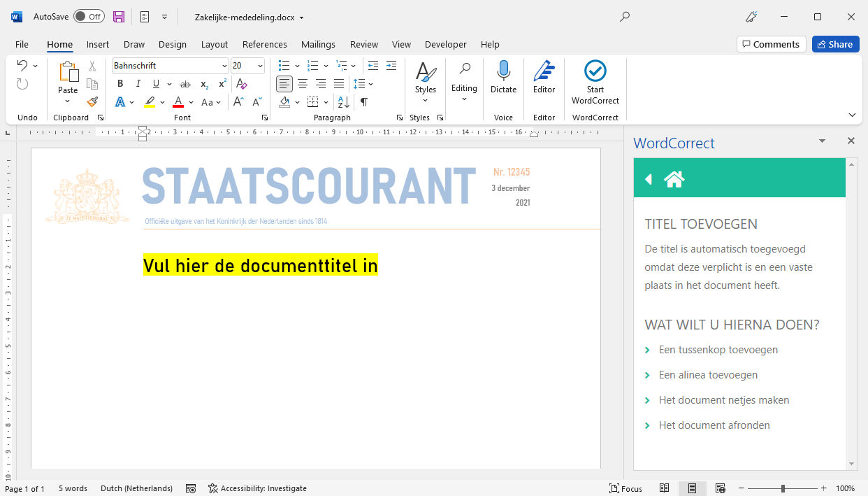The image size is (868, 496).
Task: Click 'Het document netjes maken' link
Action: [724, 400]
